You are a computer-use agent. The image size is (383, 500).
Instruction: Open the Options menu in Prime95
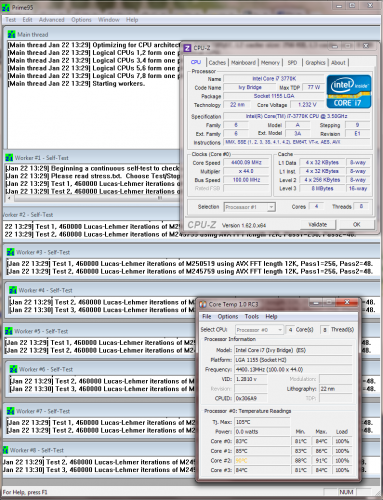(x=81, y=20)
